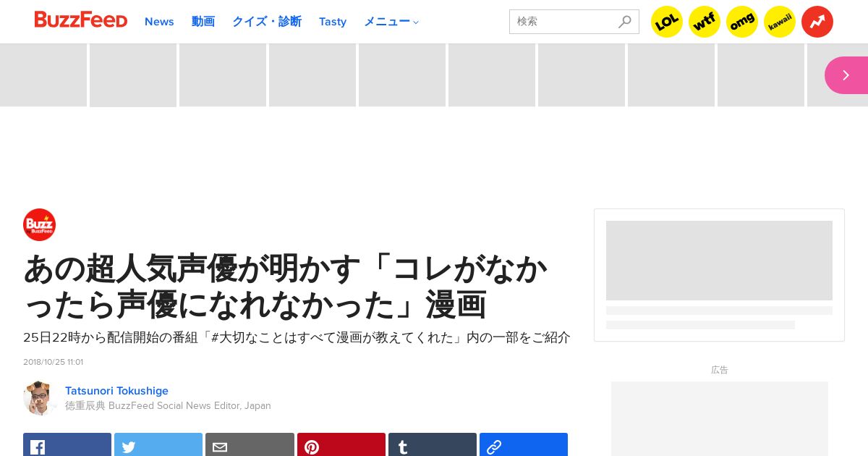Share article by email

pos(250,444)
